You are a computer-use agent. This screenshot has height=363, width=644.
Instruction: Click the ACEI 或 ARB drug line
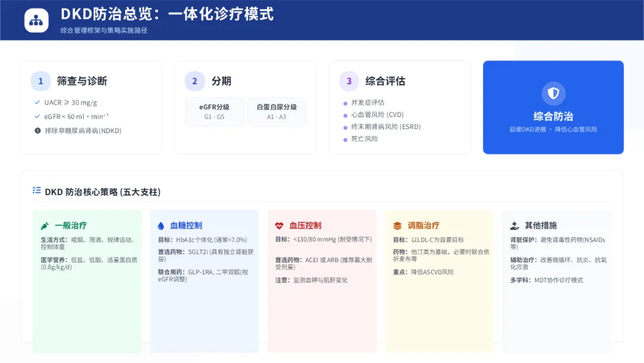(324, 263)
